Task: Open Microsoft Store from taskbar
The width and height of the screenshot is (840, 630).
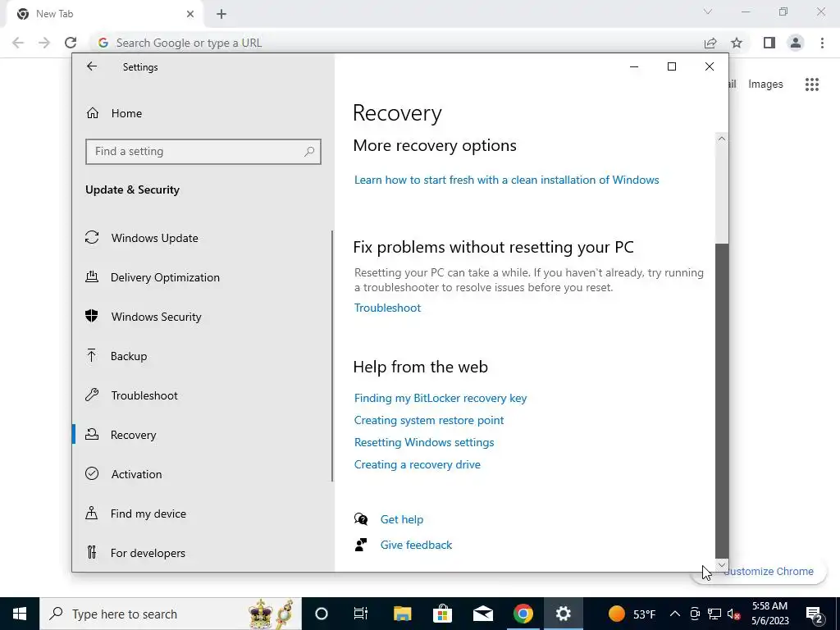Action: pyautogui.click(x=442, y=614)
